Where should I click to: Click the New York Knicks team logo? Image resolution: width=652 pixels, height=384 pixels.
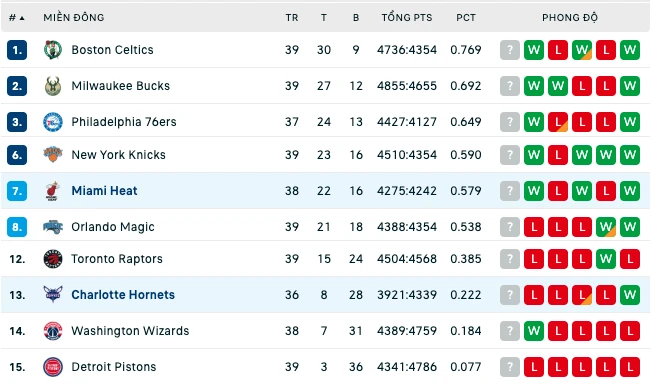(53, 155)
